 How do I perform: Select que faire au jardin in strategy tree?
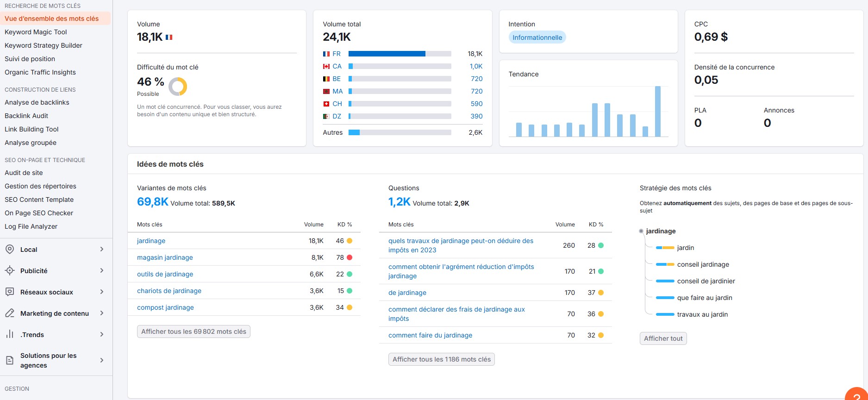[x=705, y=298]
